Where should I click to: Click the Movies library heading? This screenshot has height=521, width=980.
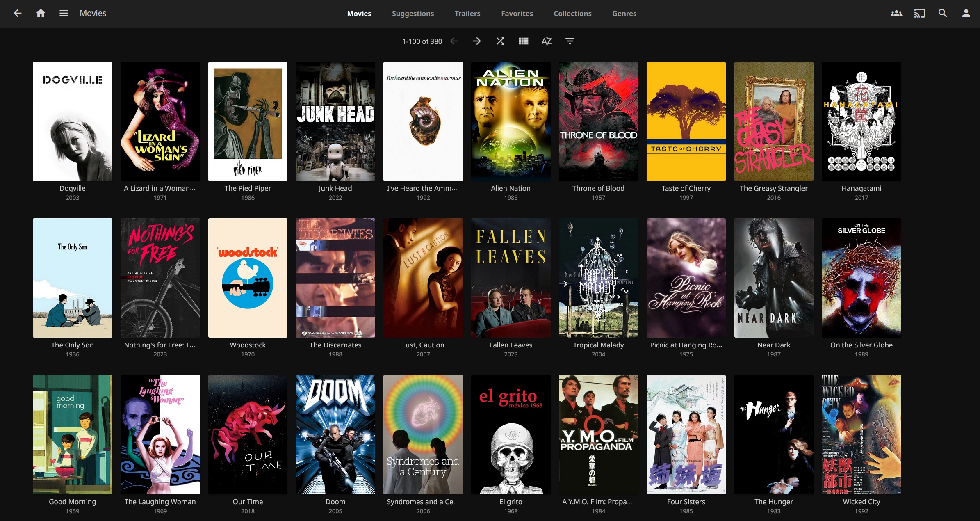(x=93, y=13)
